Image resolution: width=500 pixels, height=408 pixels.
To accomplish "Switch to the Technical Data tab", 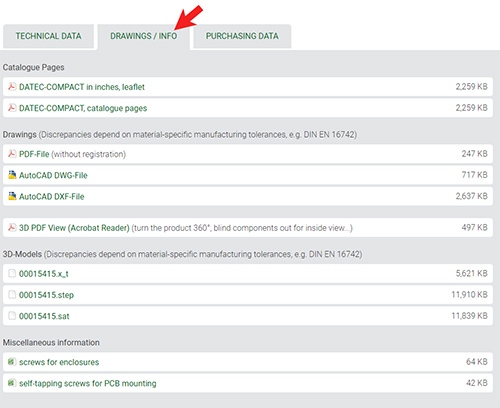I will 49,36.
